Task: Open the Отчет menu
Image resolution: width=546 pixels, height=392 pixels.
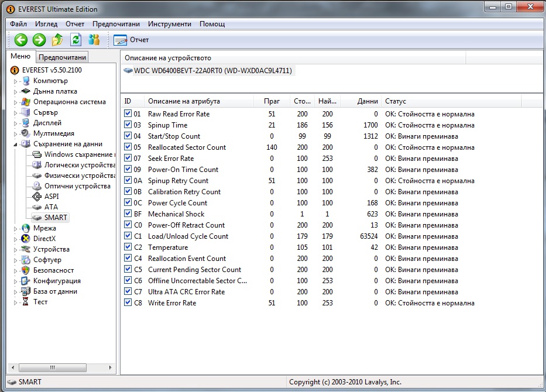Action: click(x=75, y=24)
